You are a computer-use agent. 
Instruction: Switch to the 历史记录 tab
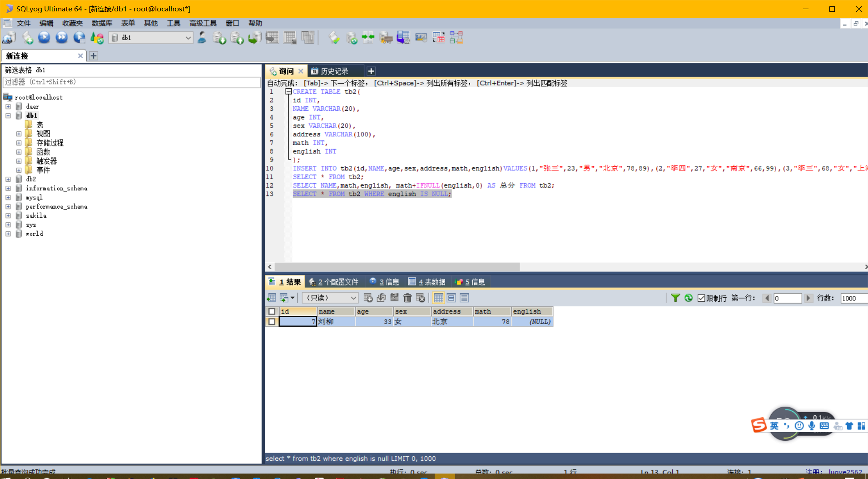tap(334, 71)
